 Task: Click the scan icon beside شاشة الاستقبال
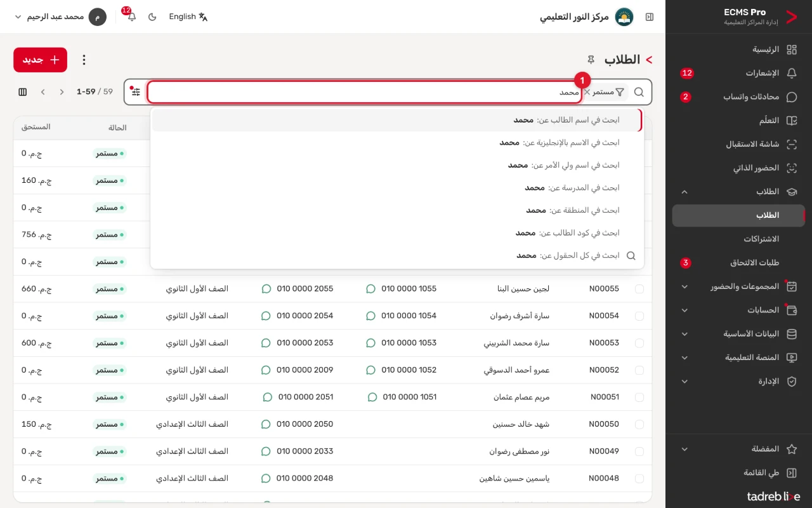(x=792, y=144)
